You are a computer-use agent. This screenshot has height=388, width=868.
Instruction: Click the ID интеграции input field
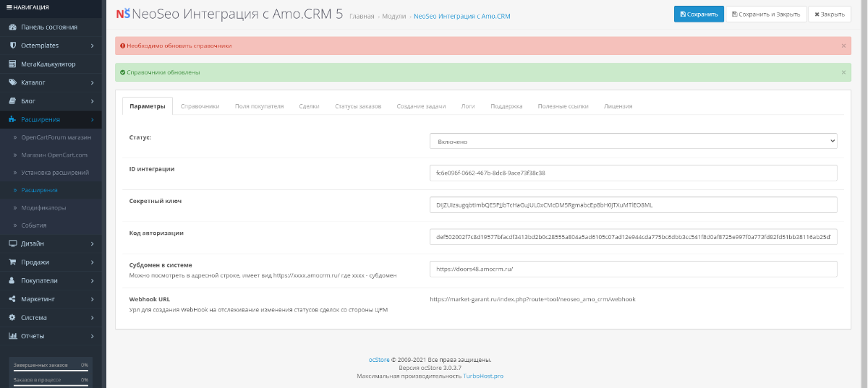point(633,173)
